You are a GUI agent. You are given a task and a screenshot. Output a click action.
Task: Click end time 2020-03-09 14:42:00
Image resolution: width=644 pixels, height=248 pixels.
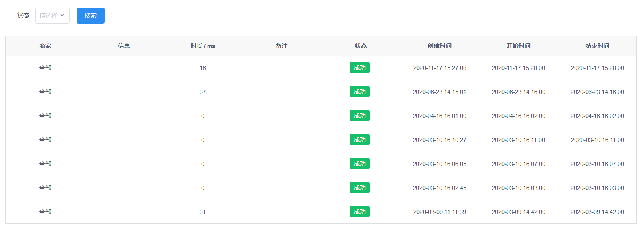pyautogui.click(x=597, y=212)
